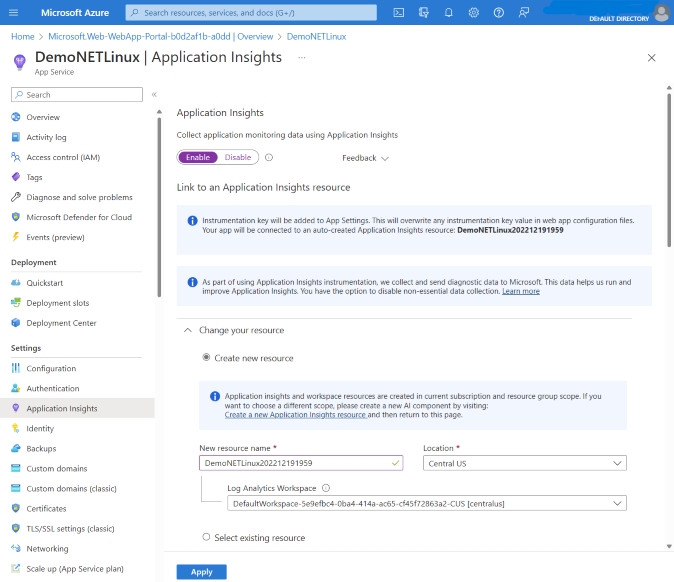
Task: Click the DemoNETLinux breadcrumb link
Action: click(x=316, y=37)
